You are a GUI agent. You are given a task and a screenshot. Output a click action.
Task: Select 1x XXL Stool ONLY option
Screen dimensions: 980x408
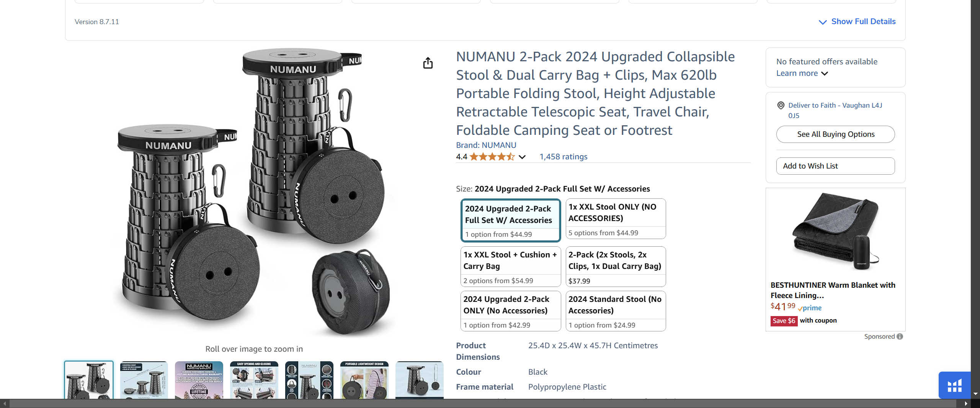point(616,219)
